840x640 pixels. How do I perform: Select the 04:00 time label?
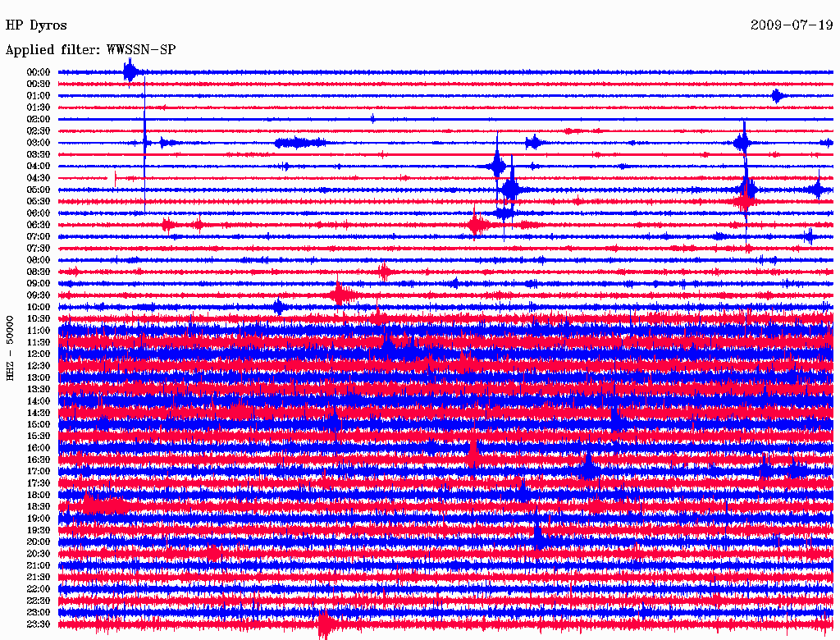click(38, 167)
